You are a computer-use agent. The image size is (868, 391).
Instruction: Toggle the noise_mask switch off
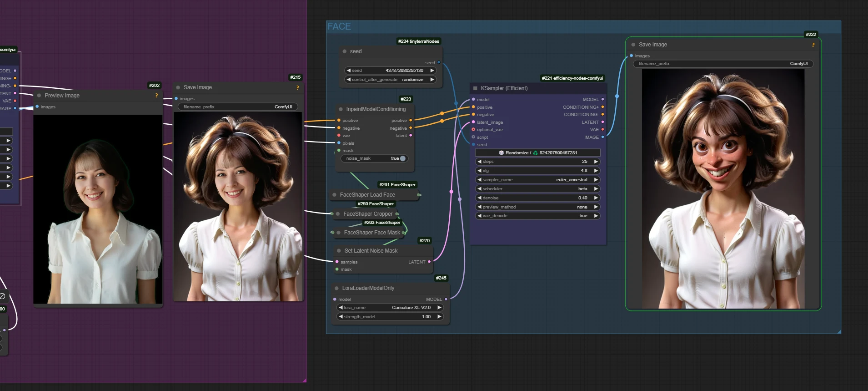click(x=402, y=158)
